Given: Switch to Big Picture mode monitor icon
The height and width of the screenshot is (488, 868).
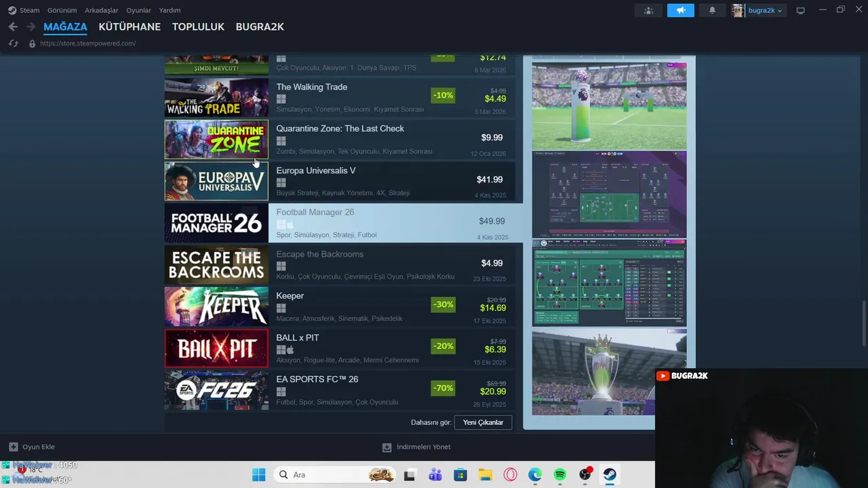Looking at the screenshot, I should click(800, 10).
